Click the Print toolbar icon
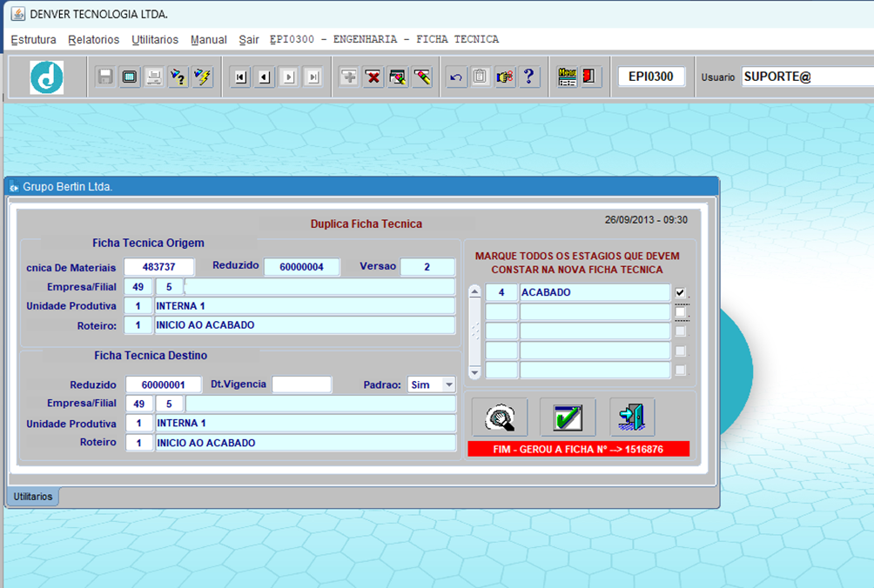Screen dimensions: 874x588 pos(153,77)
